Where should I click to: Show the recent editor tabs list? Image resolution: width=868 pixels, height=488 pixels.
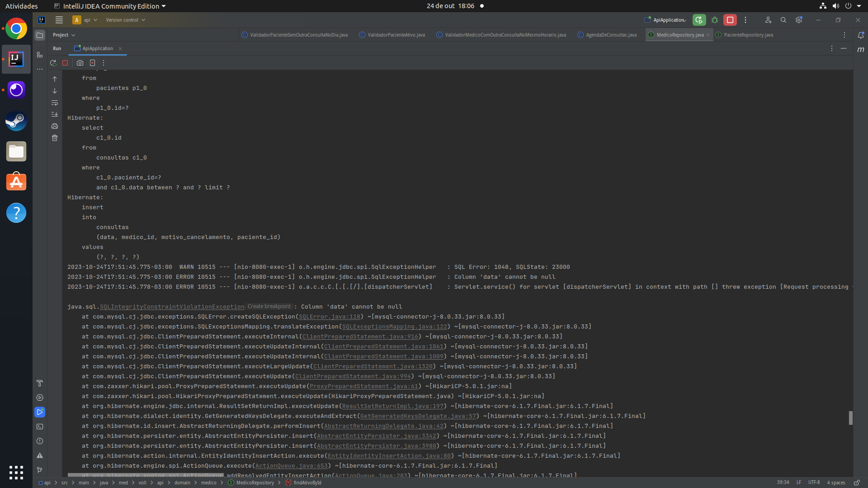pos(844,35)
